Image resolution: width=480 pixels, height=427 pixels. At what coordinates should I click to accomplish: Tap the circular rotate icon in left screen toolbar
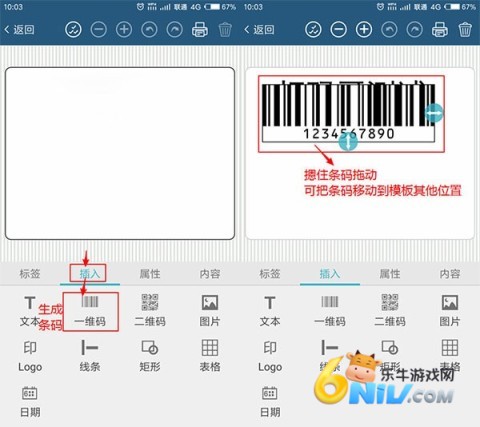click(73, 30)
